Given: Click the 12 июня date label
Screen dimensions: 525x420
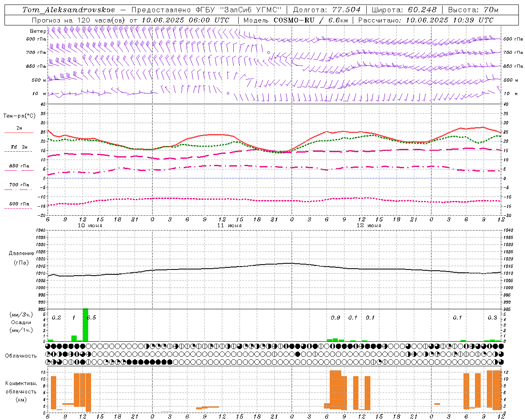Looking at the screenshot, I should [x=369, y=226].
